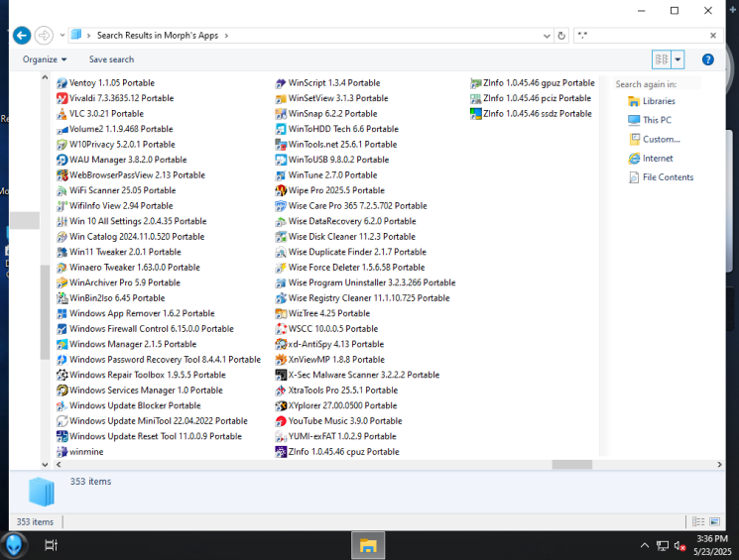Click into the search input field
739x560 pixels.
tap(641, 36)
